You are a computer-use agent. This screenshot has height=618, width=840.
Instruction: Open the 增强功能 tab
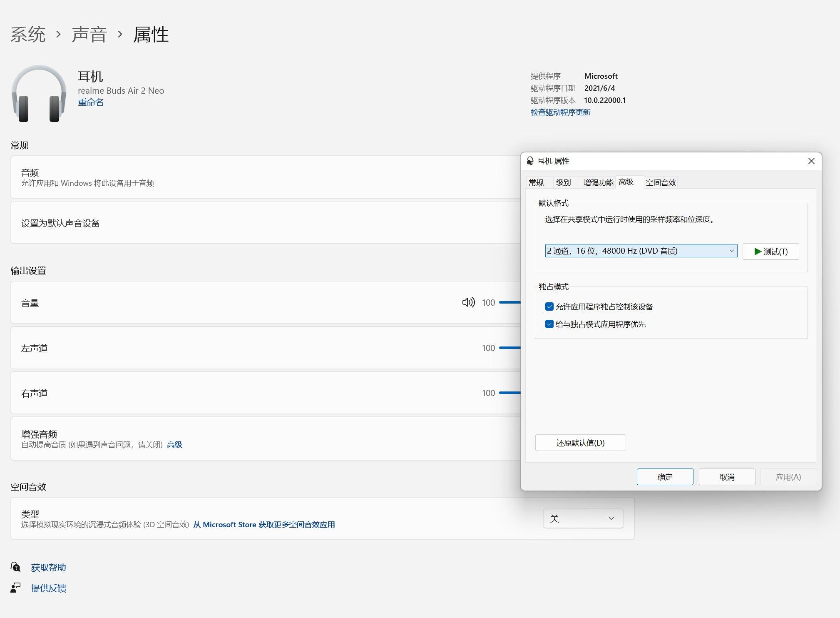(598, 182)
